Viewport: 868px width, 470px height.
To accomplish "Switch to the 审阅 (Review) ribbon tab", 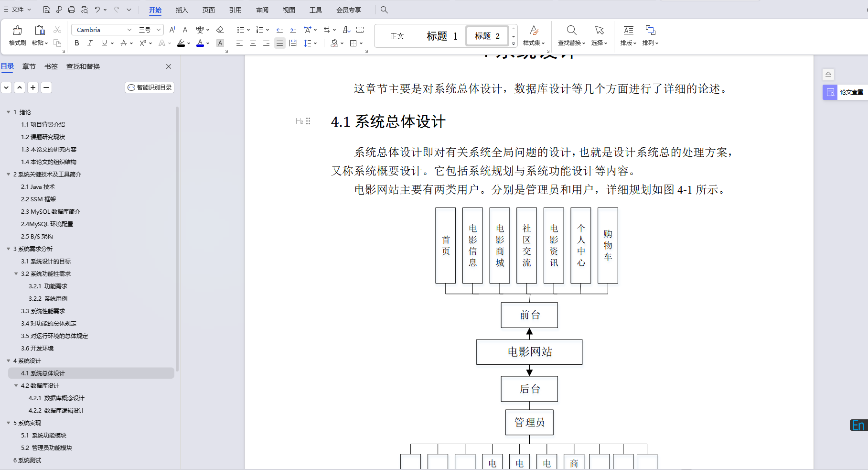I will click(x=262, y=10).
